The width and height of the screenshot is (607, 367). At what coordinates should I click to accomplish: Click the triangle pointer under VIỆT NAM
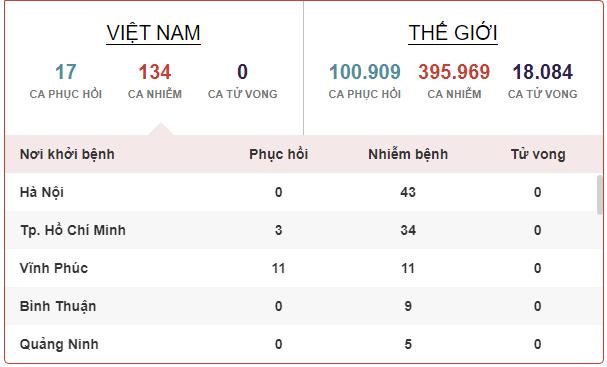(161, 129)
